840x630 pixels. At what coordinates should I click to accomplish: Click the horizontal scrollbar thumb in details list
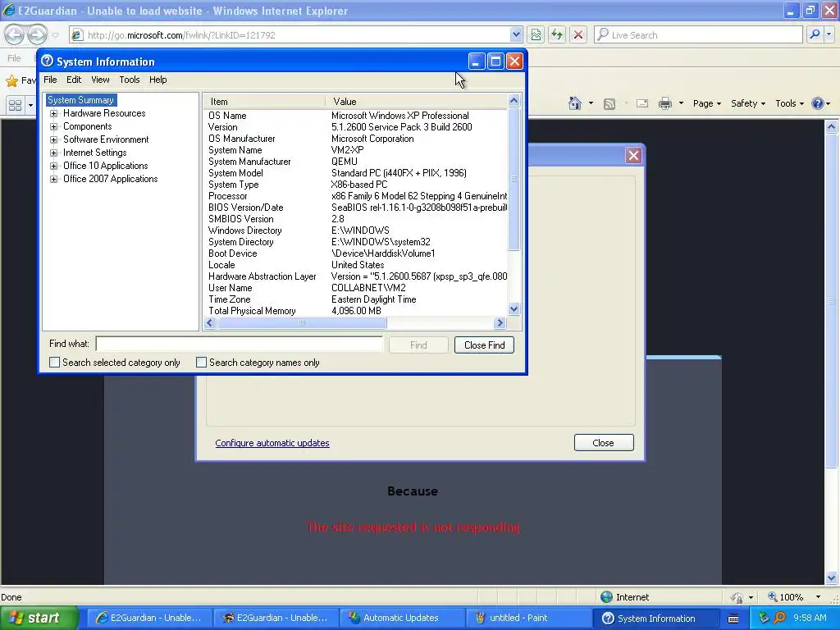302,323
